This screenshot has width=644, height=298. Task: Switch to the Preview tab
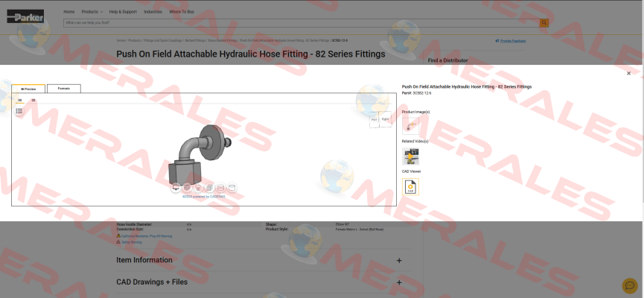click(x=28, y=89)
